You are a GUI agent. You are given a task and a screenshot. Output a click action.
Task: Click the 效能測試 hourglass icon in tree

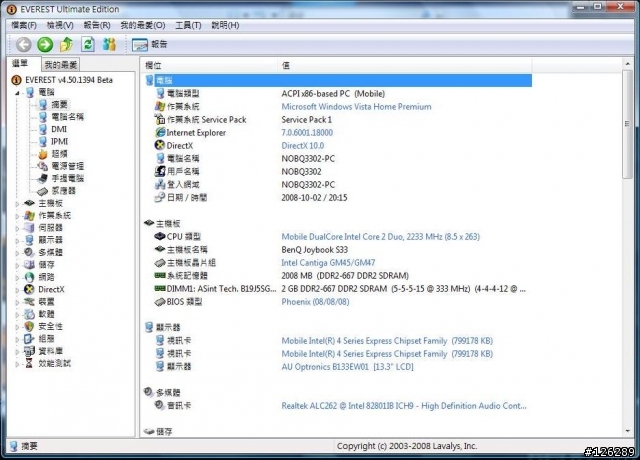29,363
